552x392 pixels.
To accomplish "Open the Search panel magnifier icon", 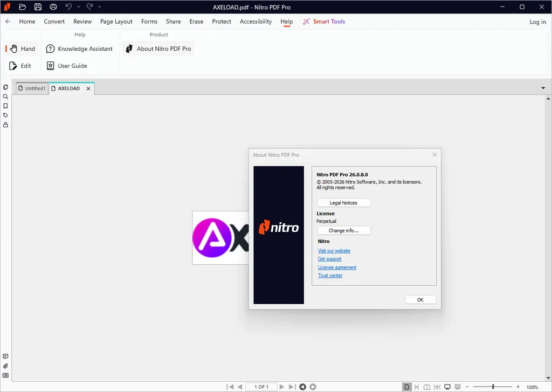I will click(5, 97).
